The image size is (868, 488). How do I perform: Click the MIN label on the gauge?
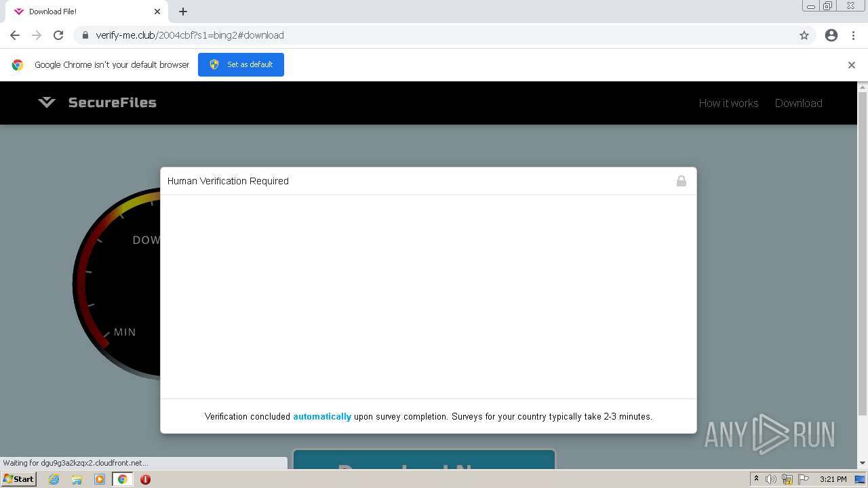tap(125, 332)
